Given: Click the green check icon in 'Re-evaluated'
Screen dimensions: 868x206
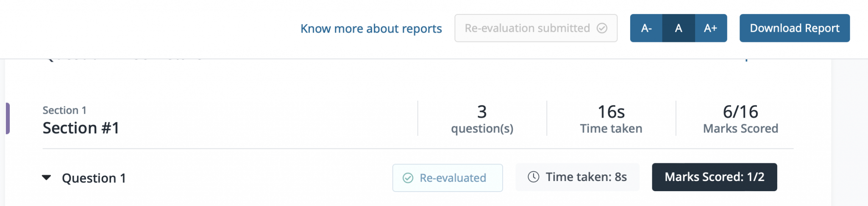Looking at the screenshot, I should pyautogui.click(x=408, y=178).
